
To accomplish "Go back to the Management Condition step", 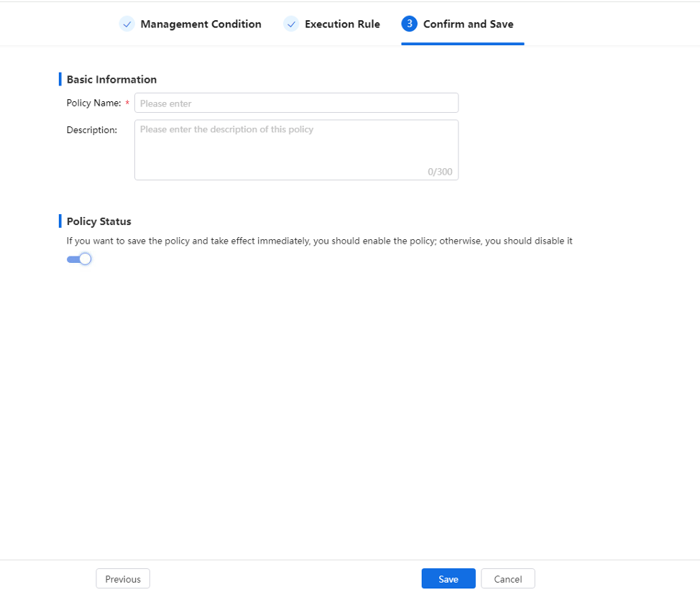I will [201, 24].
